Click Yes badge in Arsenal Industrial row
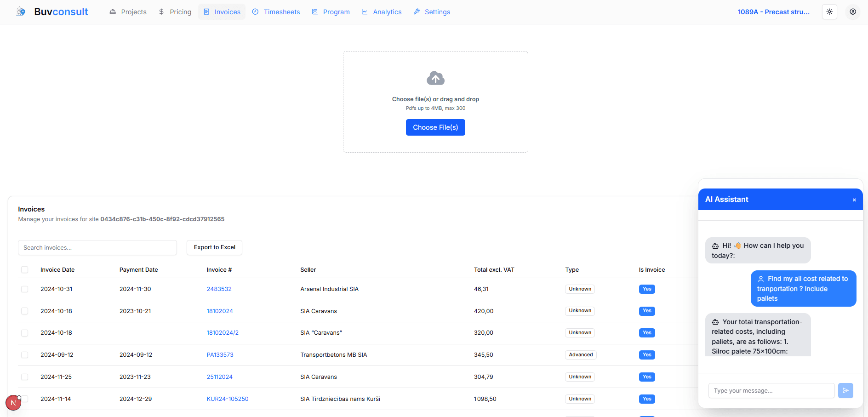The height and width of the screenshot is (417, 868). (x=647, y=289)
